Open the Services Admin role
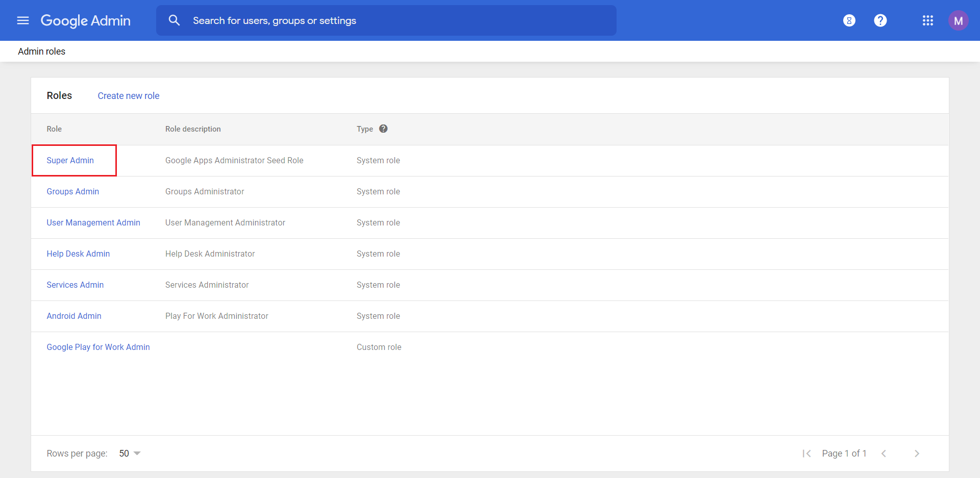The height and width of the screenshot is (478, 980). [75, 285]
